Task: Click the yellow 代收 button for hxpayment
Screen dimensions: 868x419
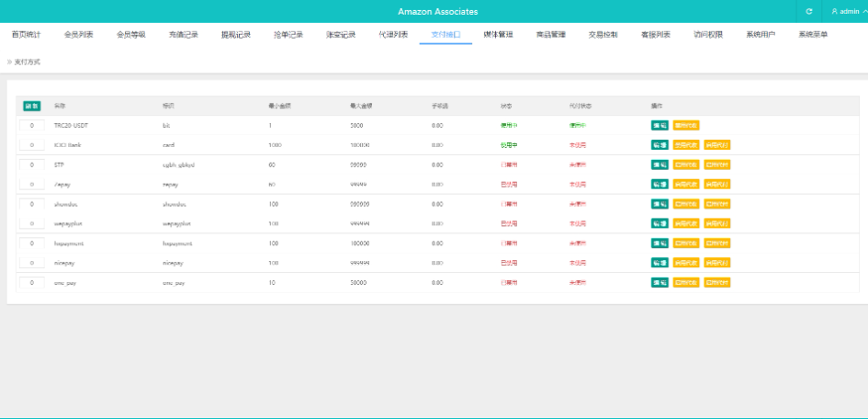Action: click(x=686, y=243)
